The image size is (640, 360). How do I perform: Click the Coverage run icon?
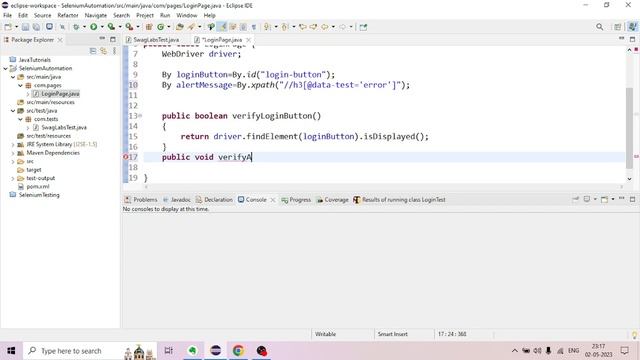[111, 27]
